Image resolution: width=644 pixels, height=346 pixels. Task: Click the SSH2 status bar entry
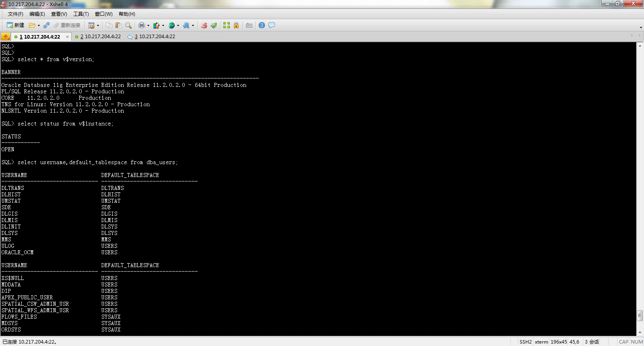[525, 342]
